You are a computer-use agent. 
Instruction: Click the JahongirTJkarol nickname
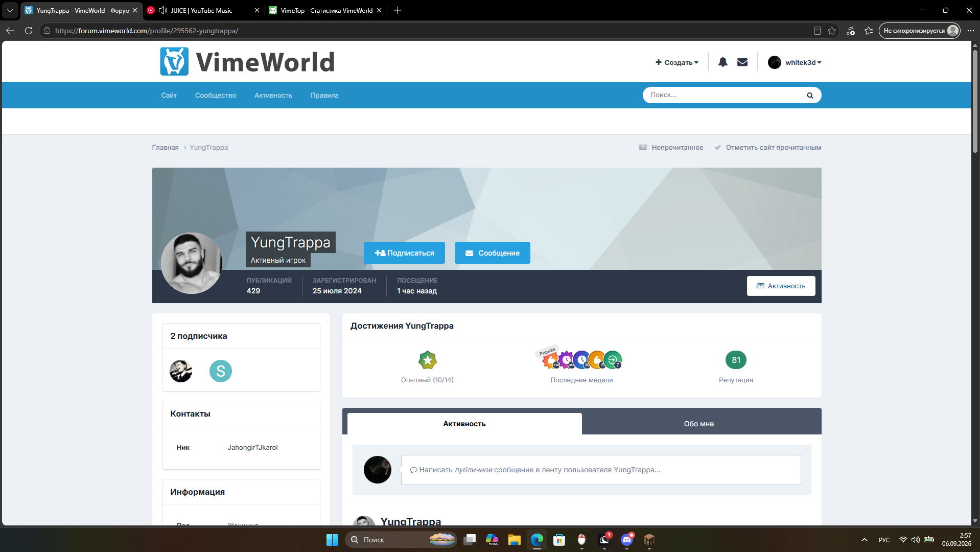click(252, 447)
